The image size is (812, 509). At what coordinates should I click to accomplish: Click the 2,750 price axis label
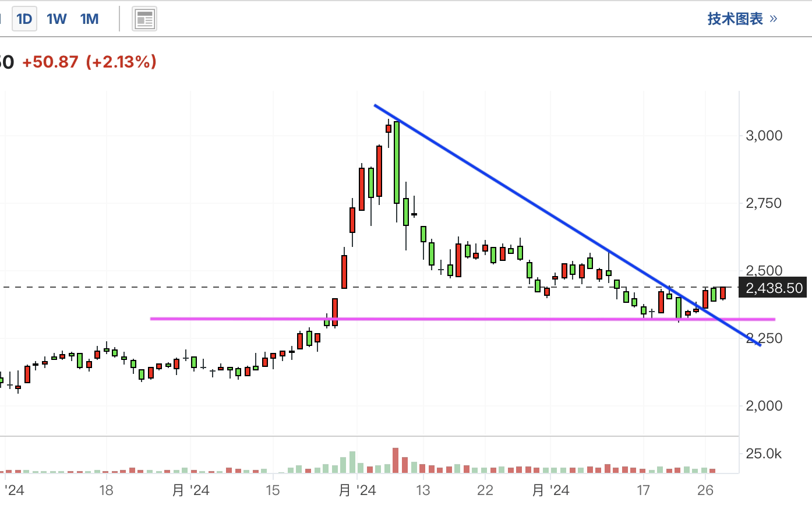764,203
